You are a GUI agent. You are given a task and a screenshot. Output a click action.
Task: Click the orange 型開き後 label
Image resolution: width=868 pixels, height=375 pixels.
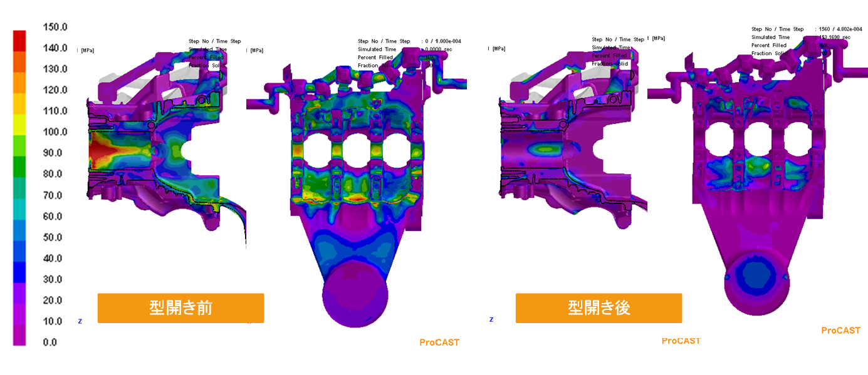(x=599, y=308)
